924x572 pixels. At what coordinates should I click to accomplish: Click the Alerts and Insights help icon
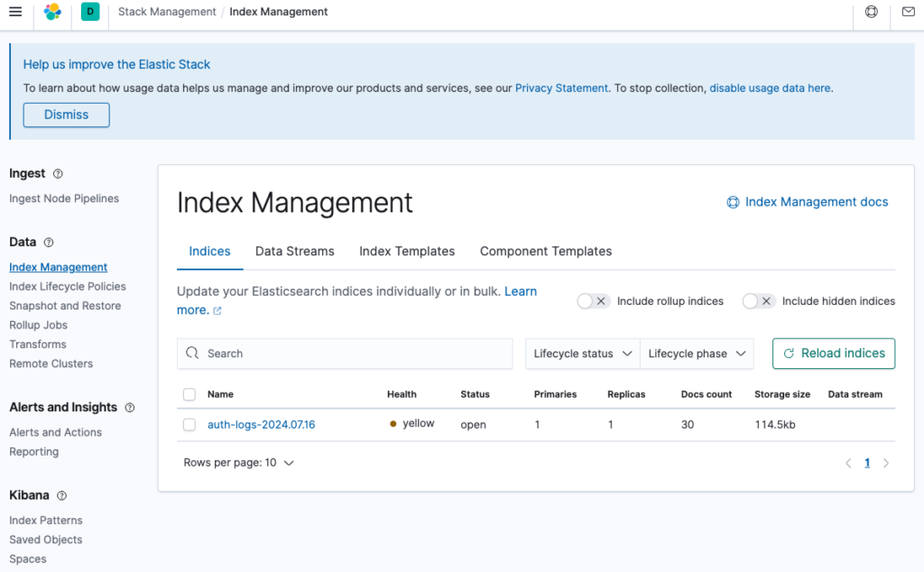(x=130, y=408)
